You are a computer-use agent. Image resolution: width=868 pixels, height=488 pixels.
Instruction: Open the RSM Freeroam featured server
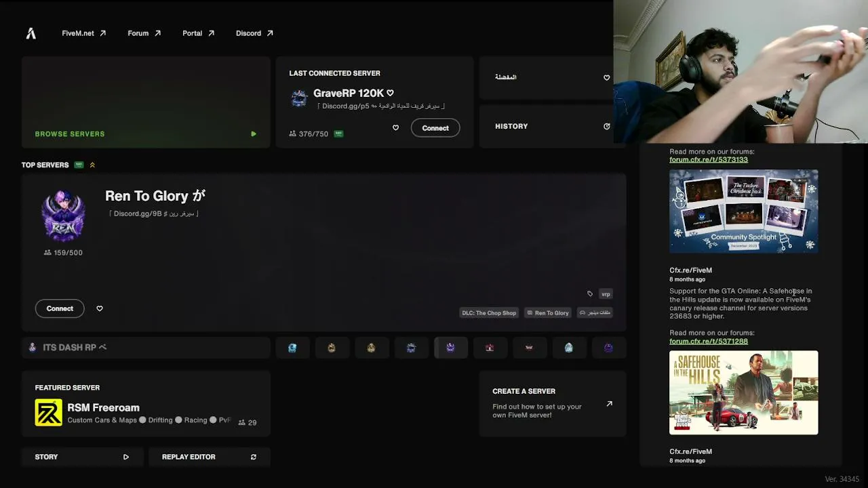[146, 404]
